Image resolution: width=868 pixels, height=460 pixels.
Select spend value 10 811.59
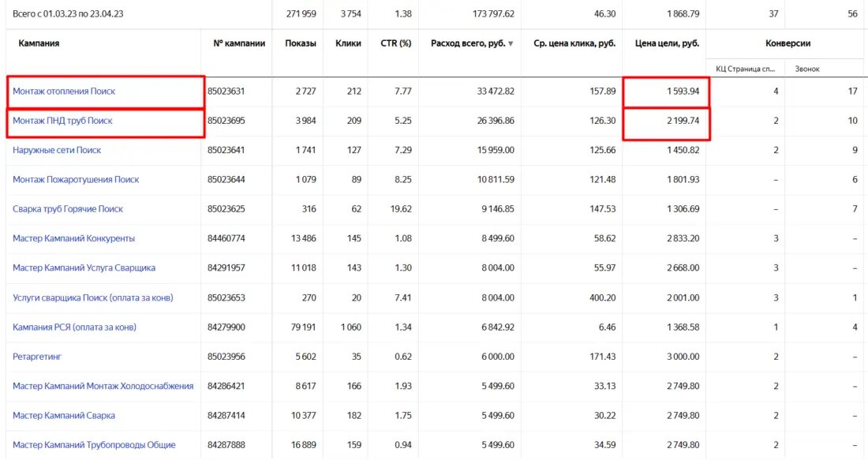(x=498, y=179)
